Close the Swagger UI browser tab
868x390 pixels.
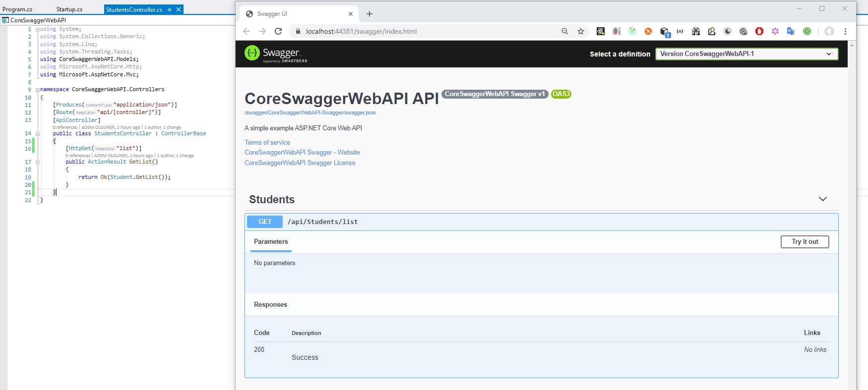(x=351, y=14)
